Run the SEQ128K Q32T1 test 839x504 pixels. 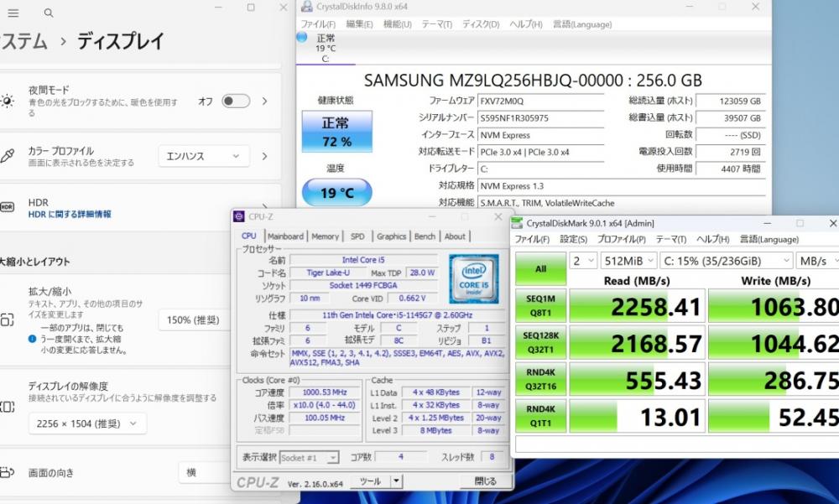[540, 342]
